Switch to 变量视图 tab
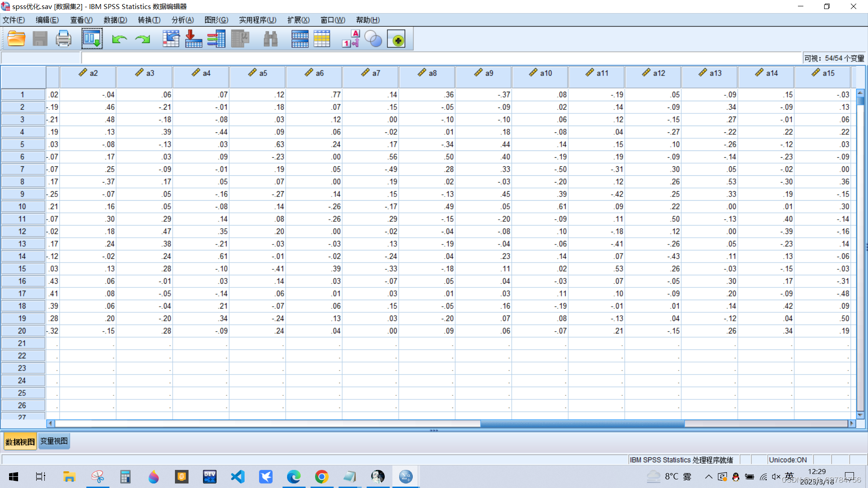 54,441
